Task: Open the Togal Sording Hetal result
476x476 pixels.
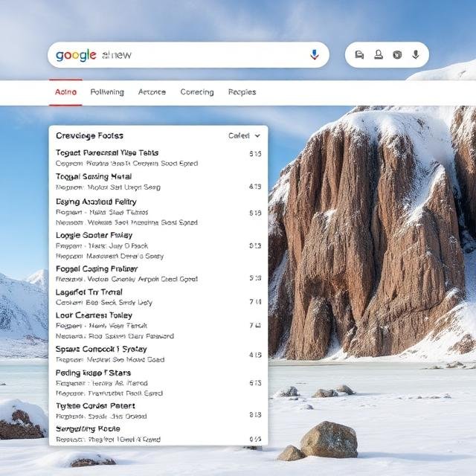Action: 94,177
